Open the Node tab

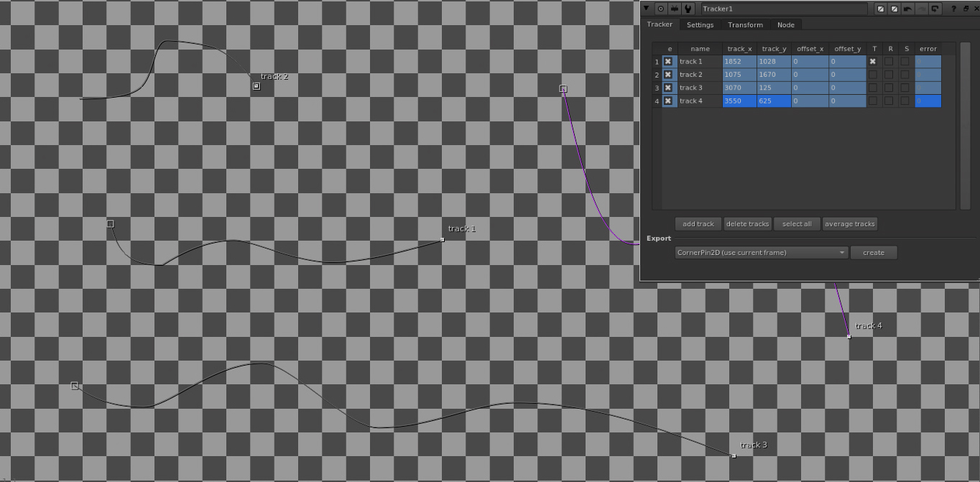pos(786,24)
